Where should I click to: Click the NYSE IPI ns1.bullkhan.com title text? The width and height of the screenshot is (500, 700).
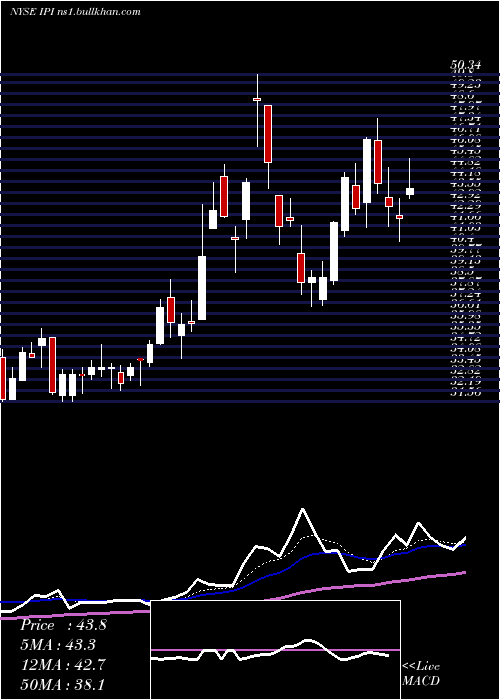[75, 12]
